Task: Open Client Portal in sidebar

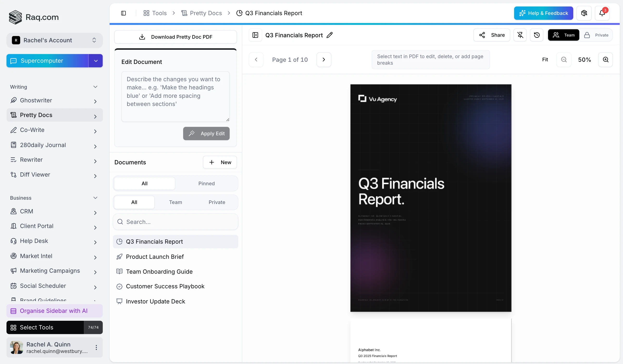Action: coord(55,226)
